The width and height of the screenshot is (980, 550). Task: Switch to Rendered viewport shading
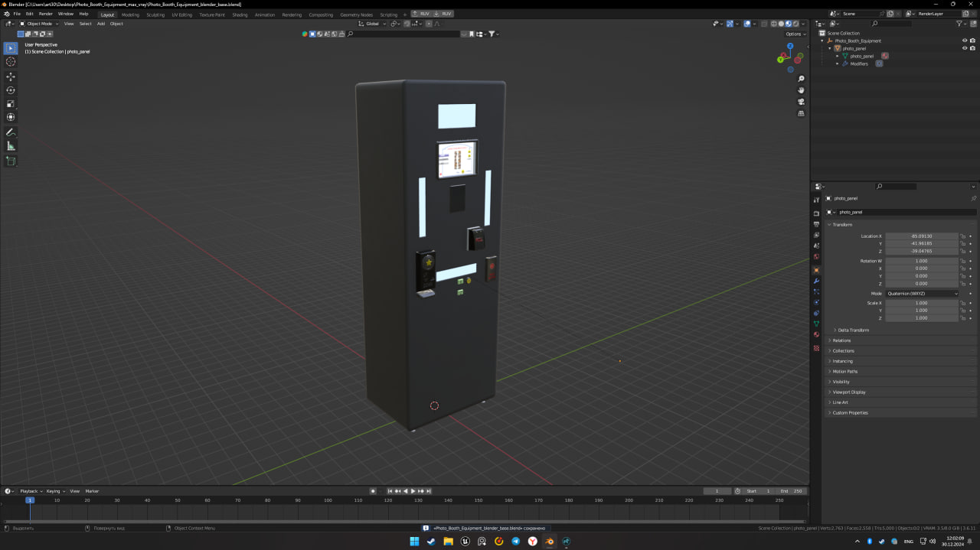pyautogui.click(x=795, y=24)
